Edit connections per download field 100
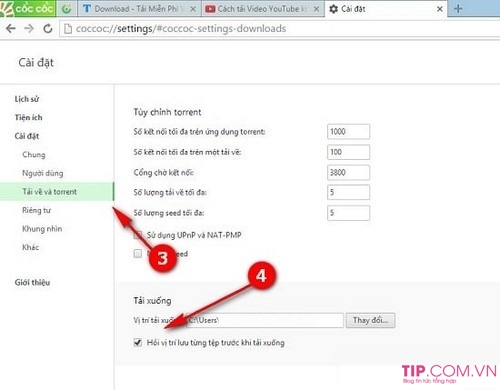This screenshot has height=390, width=500. 348,152
